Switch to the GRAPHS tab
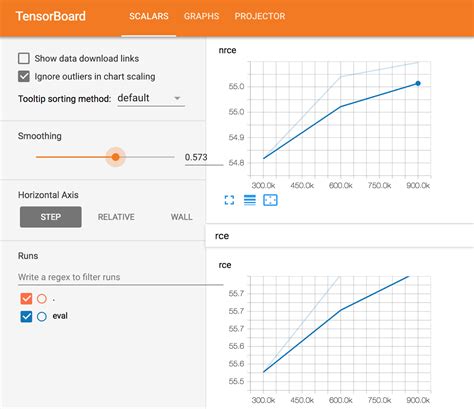The image size is (474, 409). [x=201, y=16]
